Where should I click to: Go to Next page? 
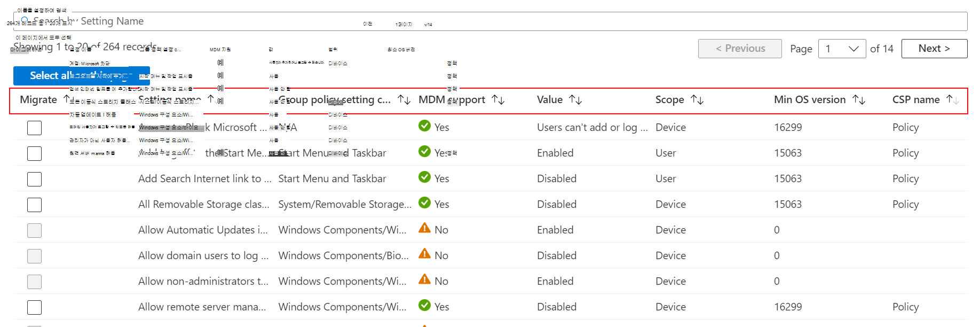pyautogui.click(x=934, y=49)
